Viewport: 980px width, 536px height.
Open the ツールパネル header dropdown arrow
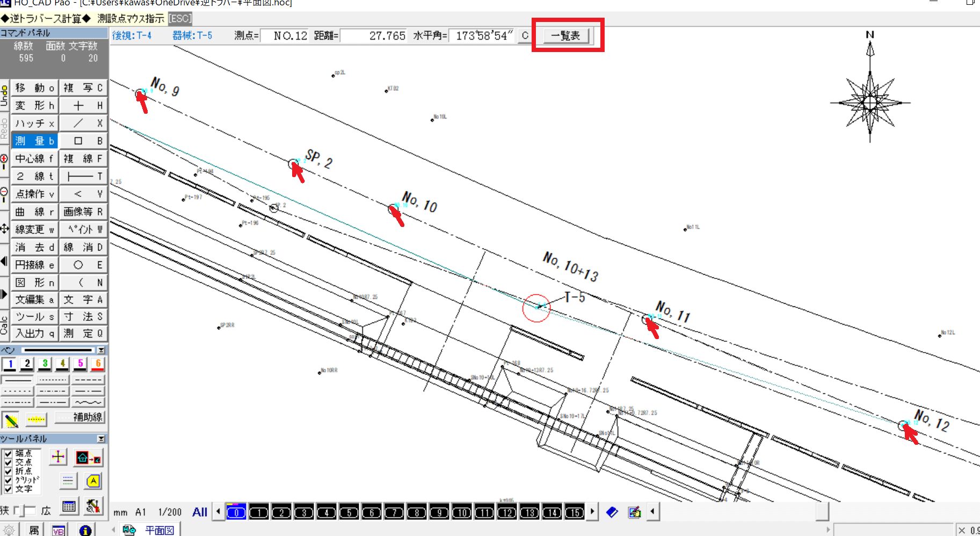point(100,439)
